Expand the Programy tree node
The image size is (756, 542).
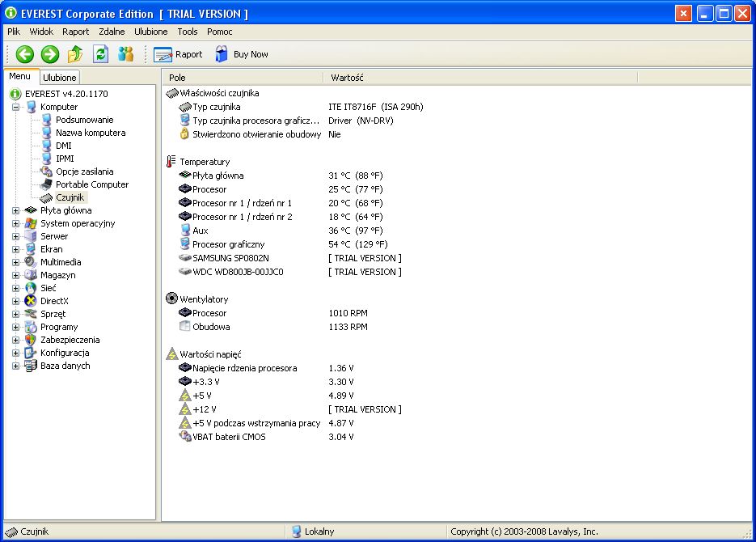(x=16, y=328)
